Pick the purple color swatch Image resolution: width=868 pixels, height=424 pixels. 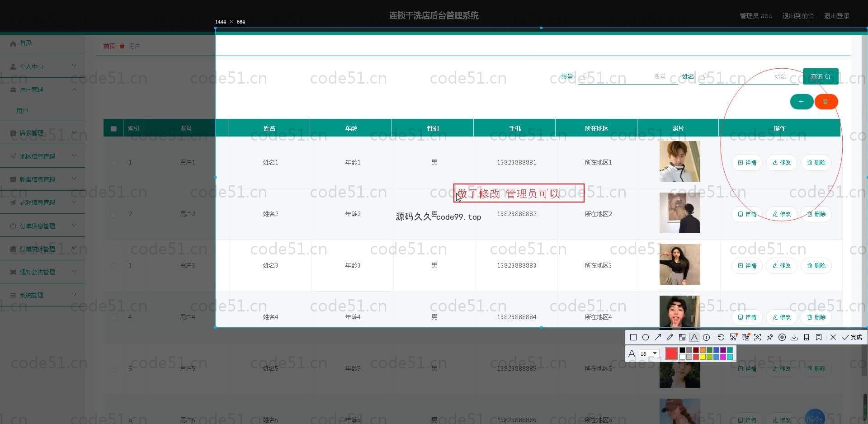click(723, 350)
